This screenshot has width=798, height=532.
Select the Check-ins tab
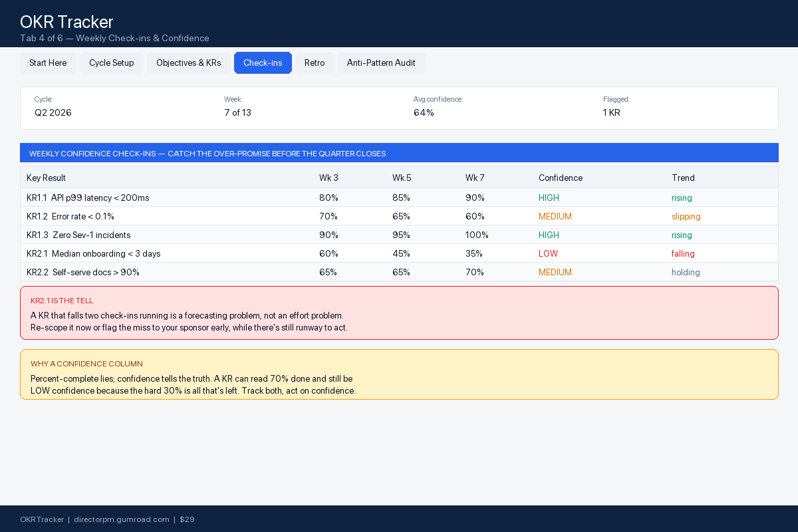[x=263, y=63]
